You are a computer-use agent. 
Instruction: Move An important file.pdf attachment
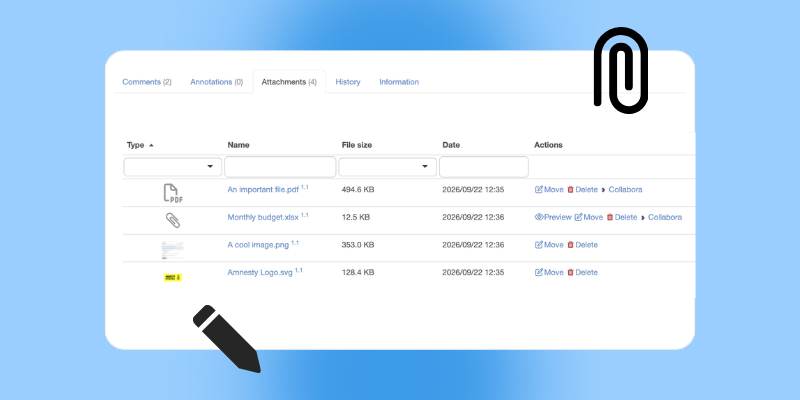pyautogui.click(x=549, y=190)
